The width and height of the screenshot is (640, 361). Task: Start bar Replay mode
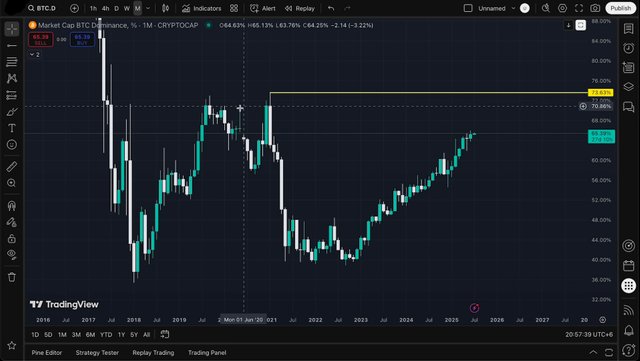[300, 8]
